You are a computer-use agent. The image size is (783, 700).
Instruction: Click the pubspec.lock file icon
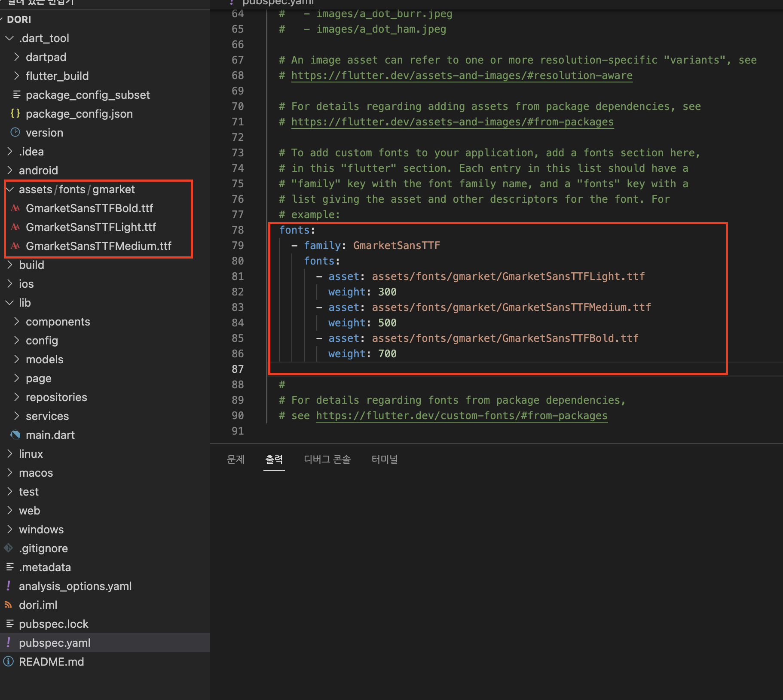tap(9, 624)
